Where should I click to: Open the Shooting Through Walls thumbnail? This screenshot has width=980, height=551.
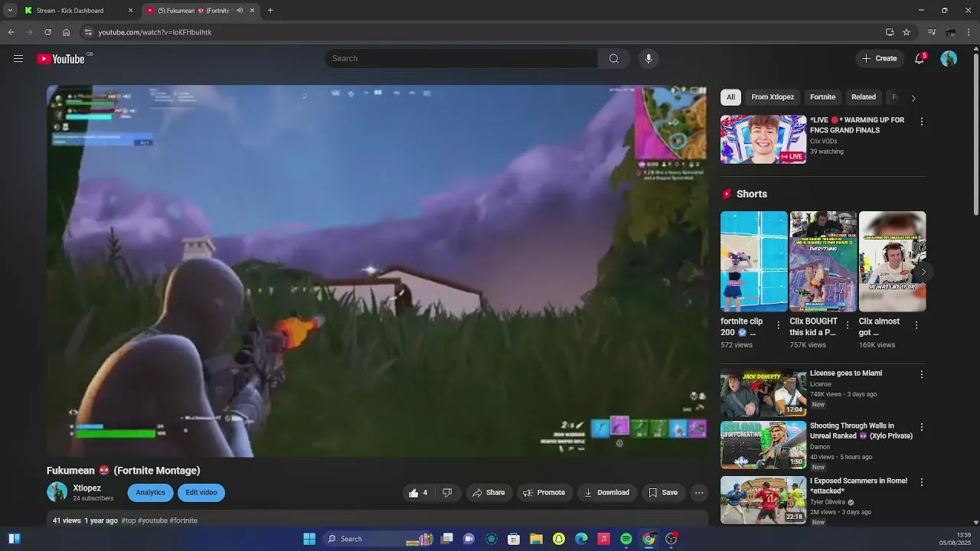tap(763, 445)
